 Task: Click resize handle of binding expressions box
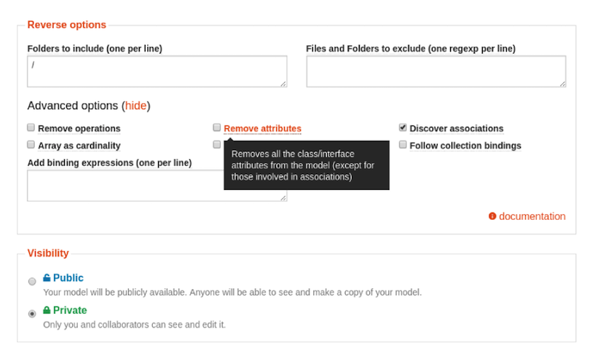pos(283,198)
